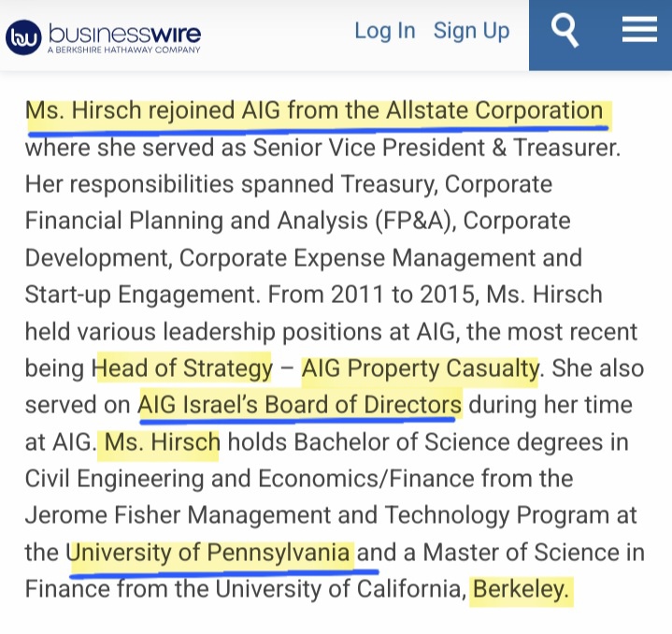Click underlined "University of Pennsylvania" text

[209, 552]
